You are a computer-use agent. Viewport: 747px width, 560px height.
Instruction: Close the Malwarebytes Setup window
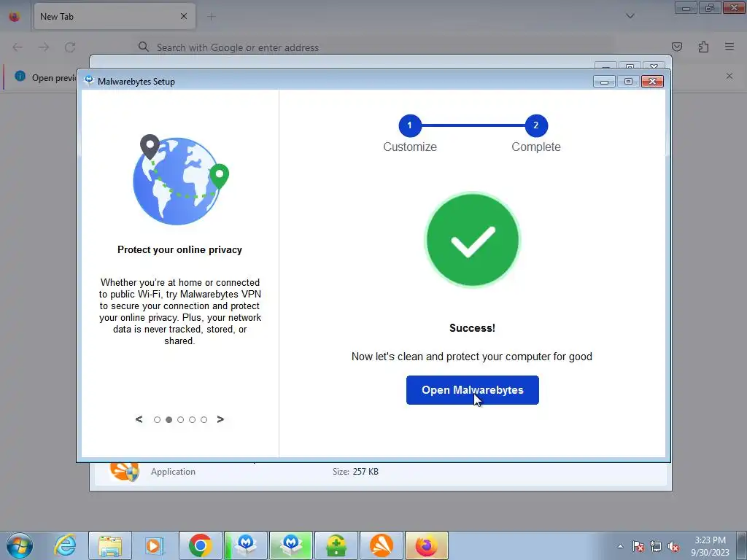652,82
